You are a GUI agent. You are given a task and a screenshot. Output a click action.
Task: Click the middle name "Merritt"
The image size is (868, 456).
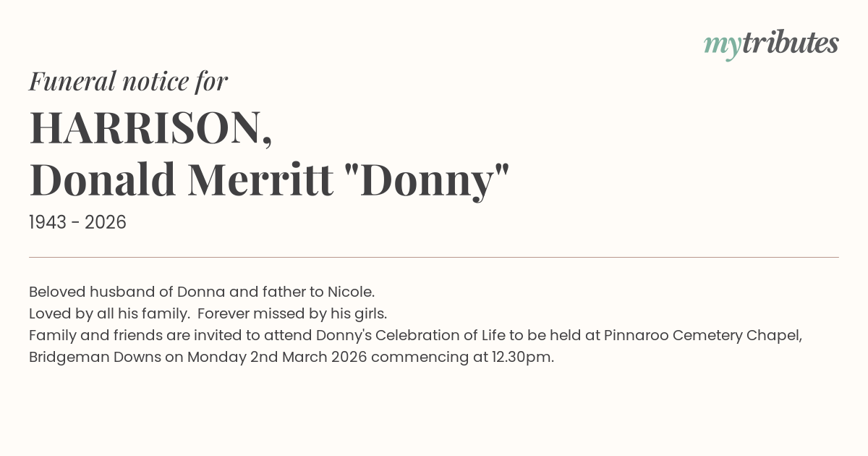coord(260,180)
